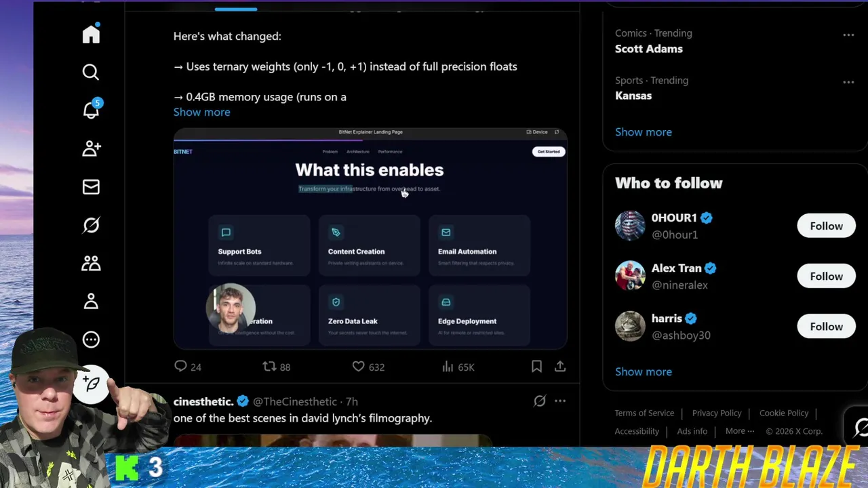Open Terms of Service link

(644, 413)
